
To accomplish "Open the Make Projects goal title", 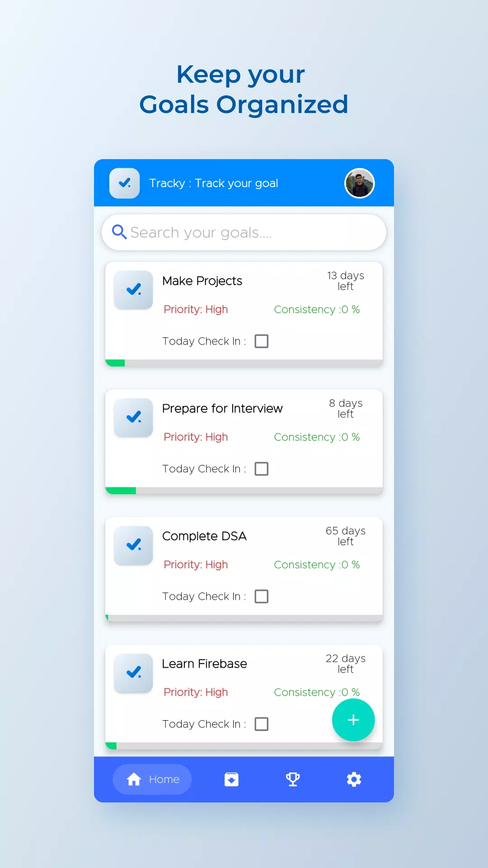I will [202, 281].
